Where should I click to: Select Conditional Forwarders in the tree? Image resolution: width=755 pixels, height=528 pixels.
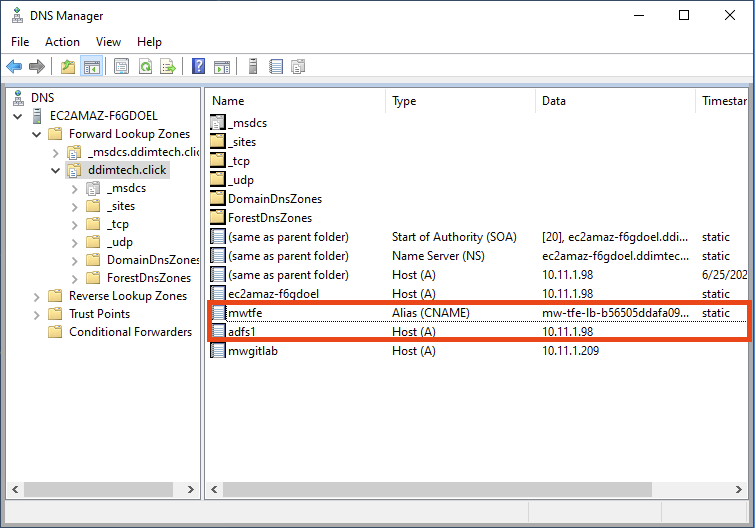pos(130,332)
